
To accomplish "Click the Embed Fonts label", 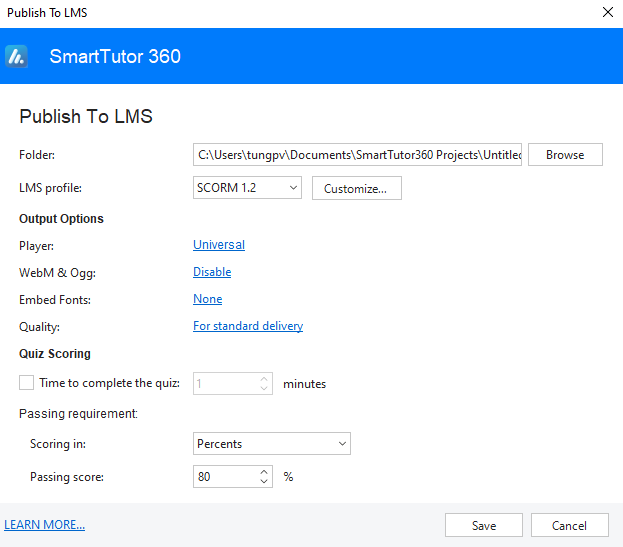I will coord(55,300).
